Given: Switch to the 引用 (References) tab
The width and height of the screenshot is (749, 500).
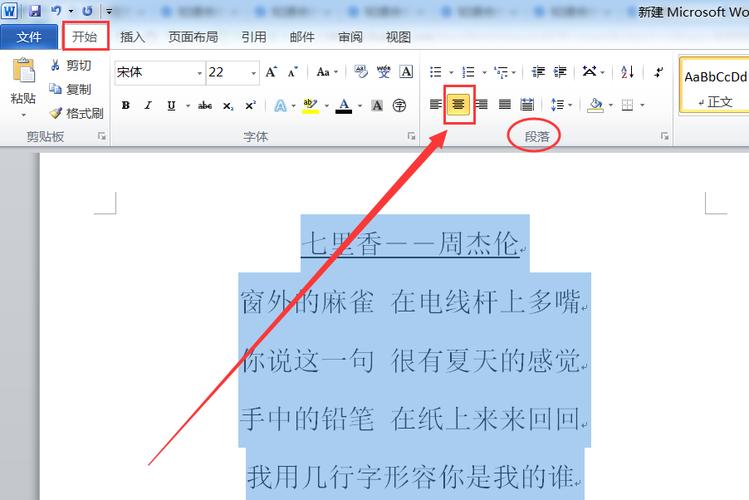Looking at the screenshot, I should pyautogui.click(x=254, y=37).
